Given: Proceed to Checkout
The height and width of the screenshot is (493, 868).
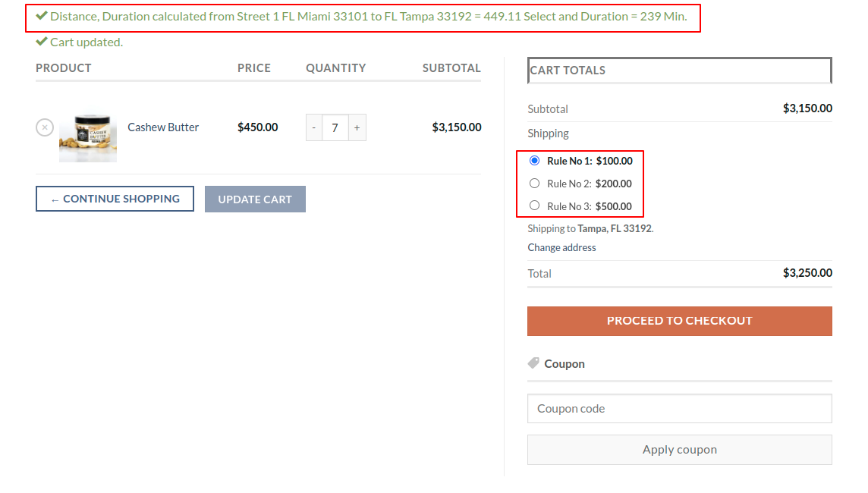Looking at the screenshot, I should pos(679,321).
